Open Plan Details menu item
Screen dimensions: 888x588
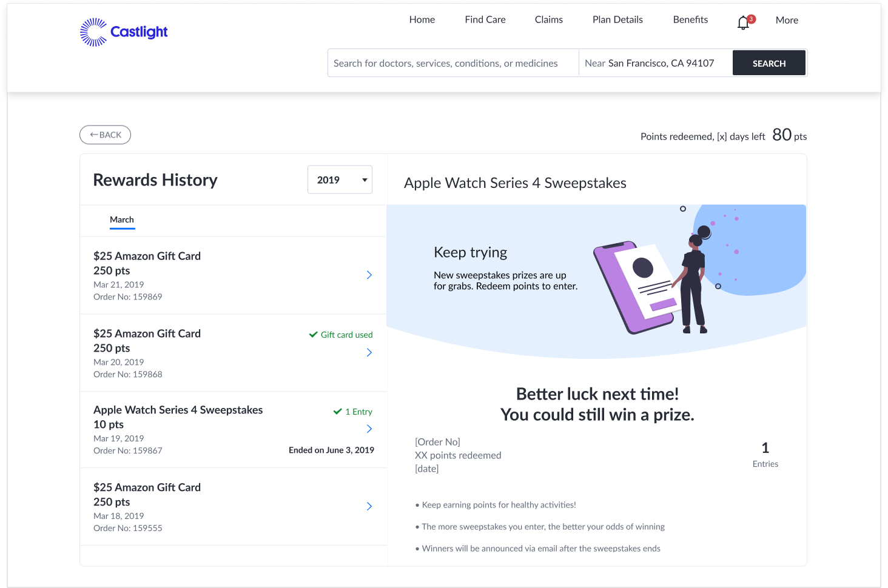click(x=617, y=19)
